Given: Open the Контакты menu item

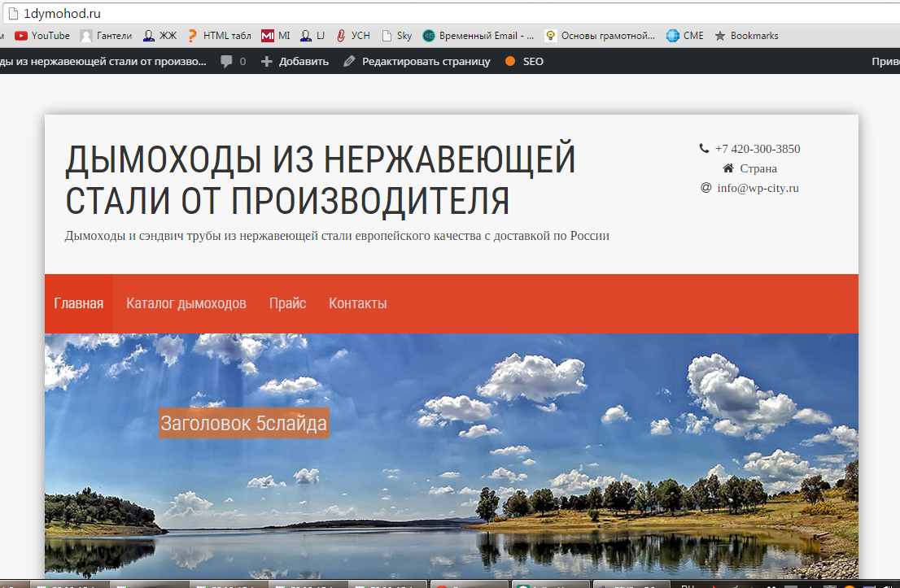Looking at the screenshot, I should tap(357, 303).
